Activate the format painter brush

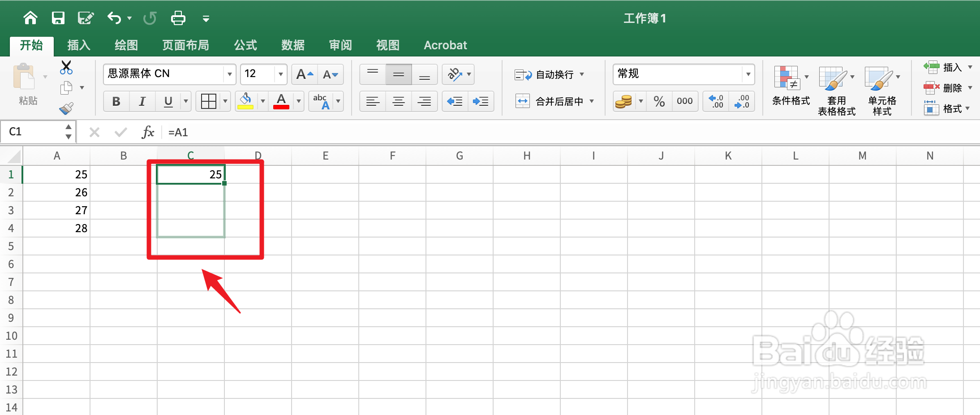point(66,108)
